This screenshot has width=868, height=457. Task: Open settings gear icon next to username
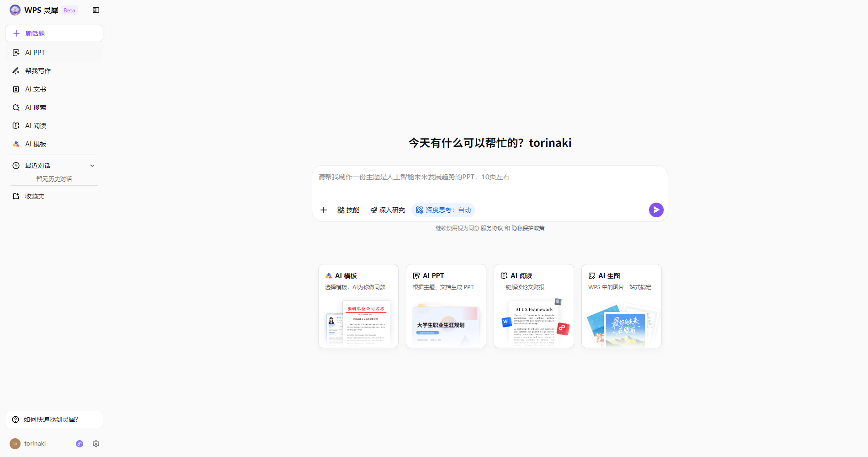96,444
